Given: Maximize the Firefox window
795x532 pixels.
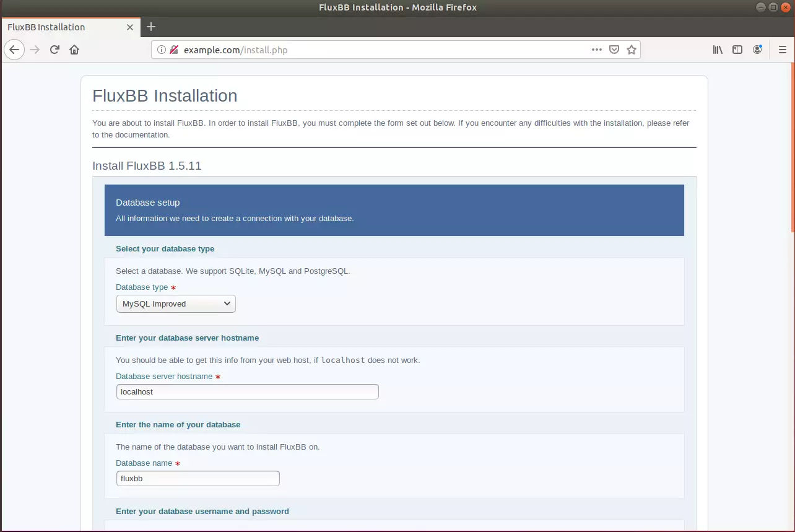Looking at the screenshot, I should click(773, 7).
